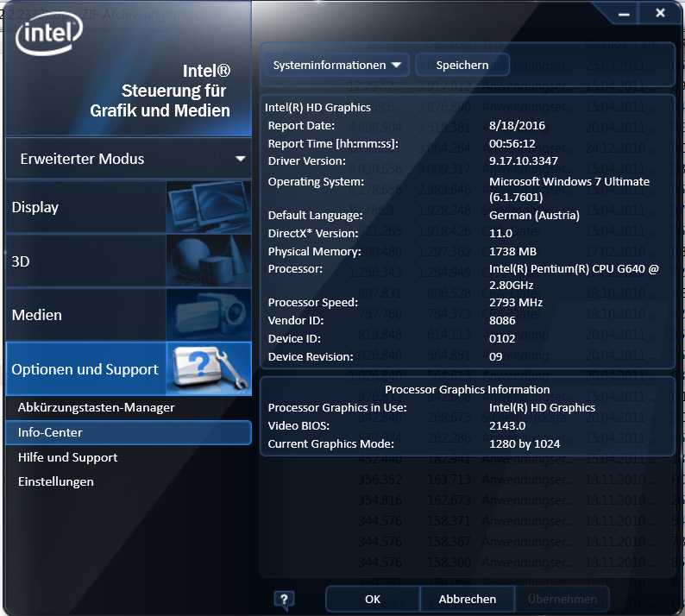685x616 pixels.
Task: Click the Current Graphics Mode label
Action: tap(330, 443)
